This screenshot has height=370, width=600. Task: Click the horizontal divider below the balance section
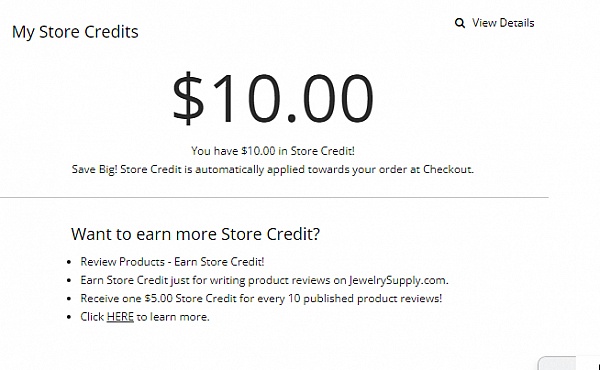pyautogui.click(x=274, y=197)
